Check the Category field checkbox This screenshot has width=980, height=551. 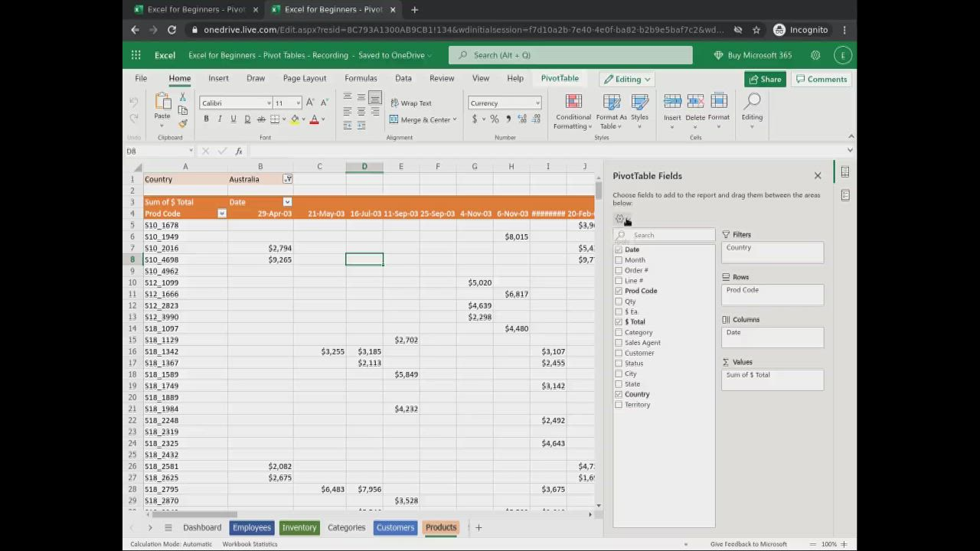[x=619, y=332]
